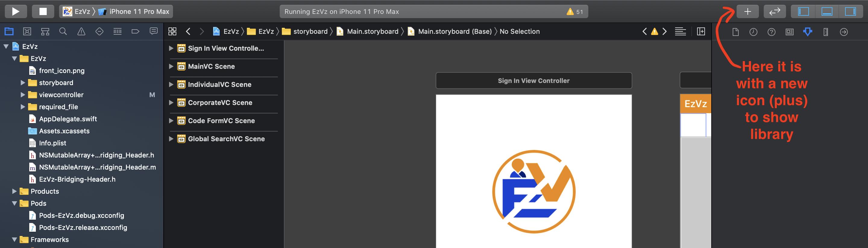This screenshot has width=868, height=248.
Task: Click the 51 warnings indicator
Action: pos(575,12)
